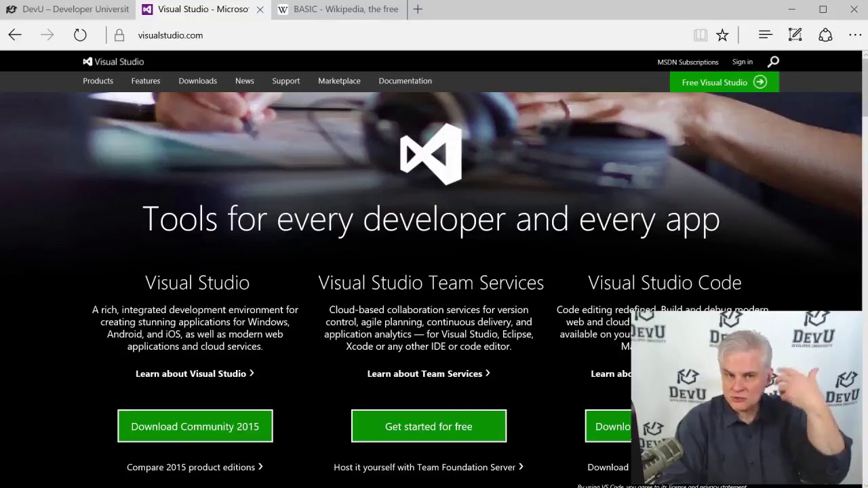
Task: Click the presenter webcam video overlay
Action: click(x=746, y=397)
